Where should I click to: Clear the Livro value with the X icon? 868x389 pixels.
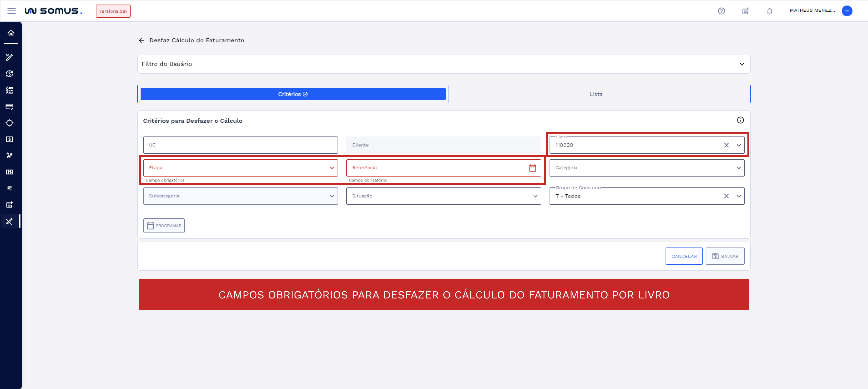(x=726, y=145)
